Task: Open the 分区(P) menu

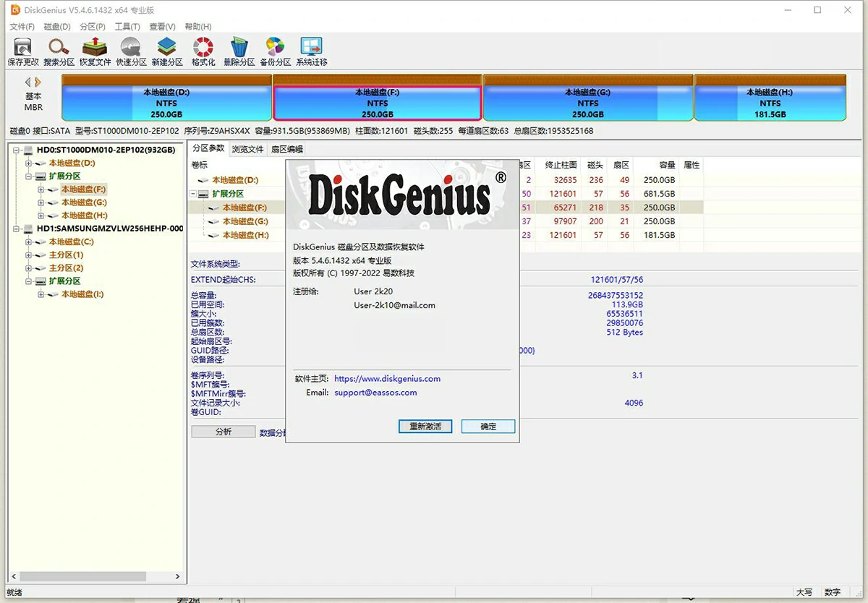Action: 93,27
